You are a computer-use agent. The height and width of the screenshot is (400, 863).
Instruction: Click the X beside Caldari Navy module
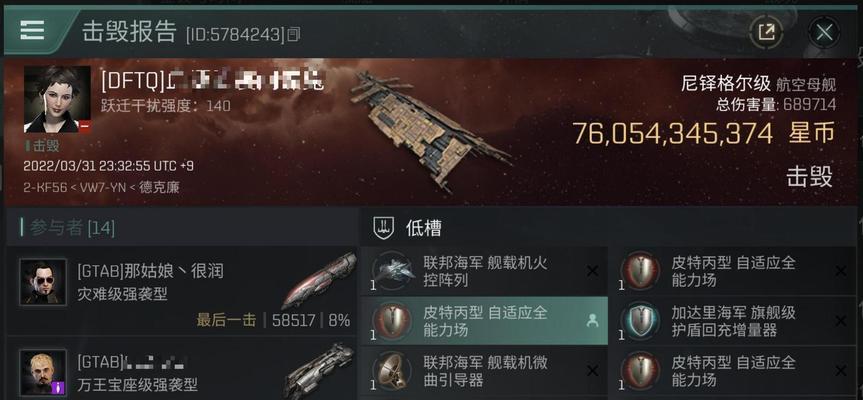(840, 321)
